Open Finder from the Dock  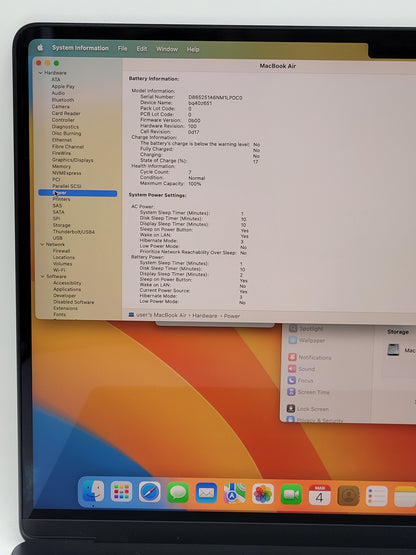(x=93, y=492)
